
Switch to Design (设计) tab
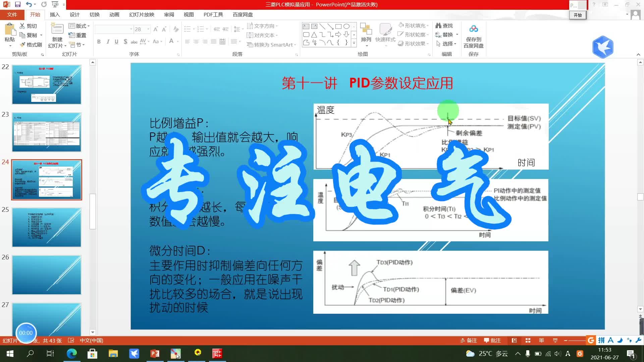point(74,15)
